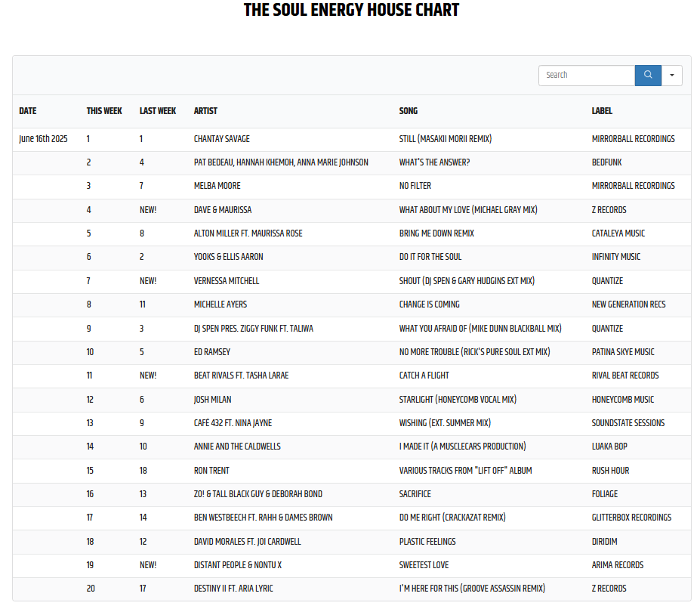This screenshot has height=612, width=700.
Task: Click artist MELBA MOORE
Action: pos(217,186)
